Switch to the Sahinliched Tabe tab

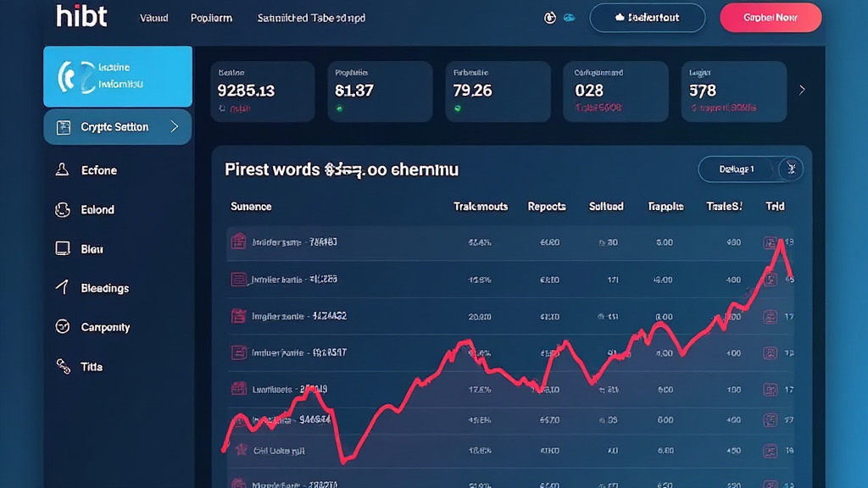[x=311, y=18]
